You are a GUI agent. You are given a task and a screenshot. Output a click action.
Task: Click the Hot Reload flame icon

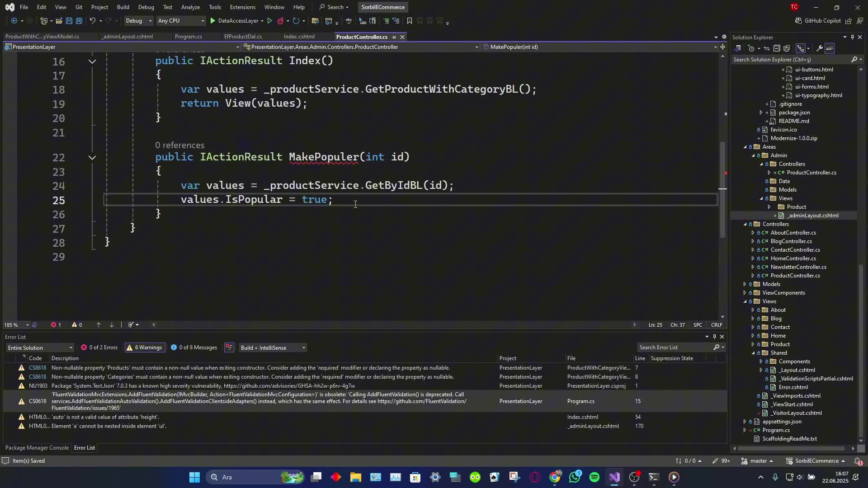280,21
